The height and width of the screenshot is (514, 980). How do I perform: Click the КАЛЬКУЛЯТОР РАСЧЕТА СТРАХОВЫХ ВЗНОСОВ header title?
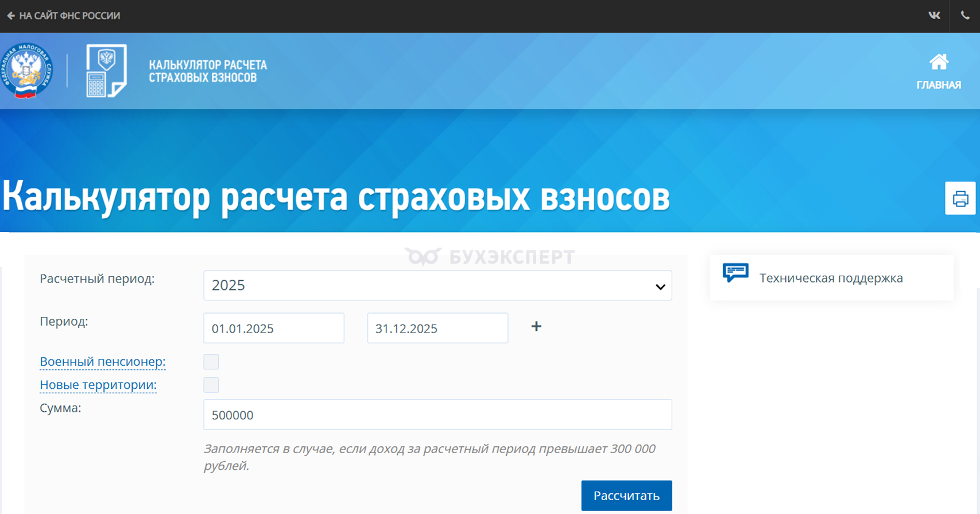click(x=208, y=71)
